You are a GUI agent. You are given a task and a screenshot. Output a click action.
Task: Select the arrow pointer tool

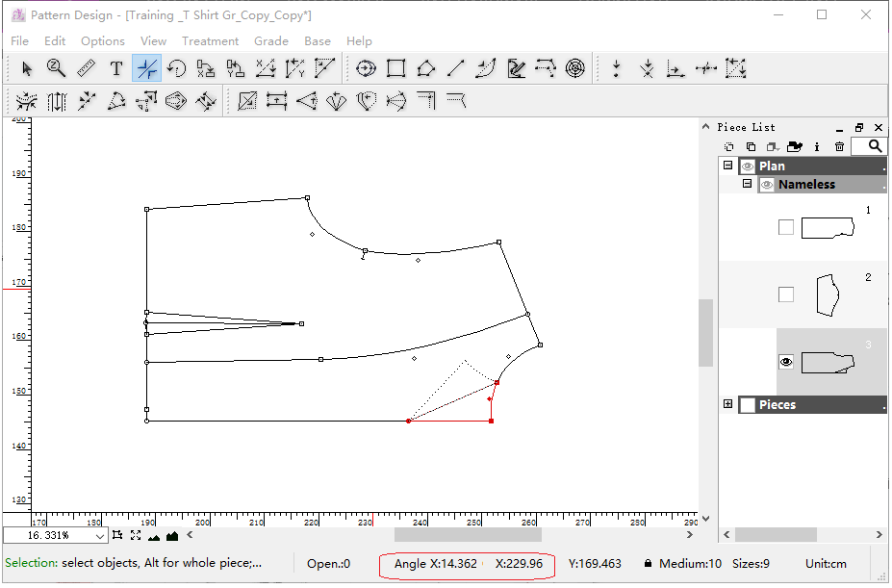27,68
